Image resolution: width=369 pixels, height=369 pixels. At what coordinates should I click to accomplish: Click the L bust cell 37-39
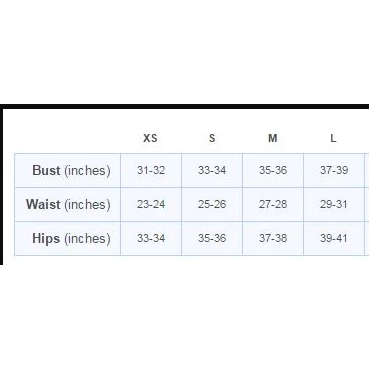[334, 170]
